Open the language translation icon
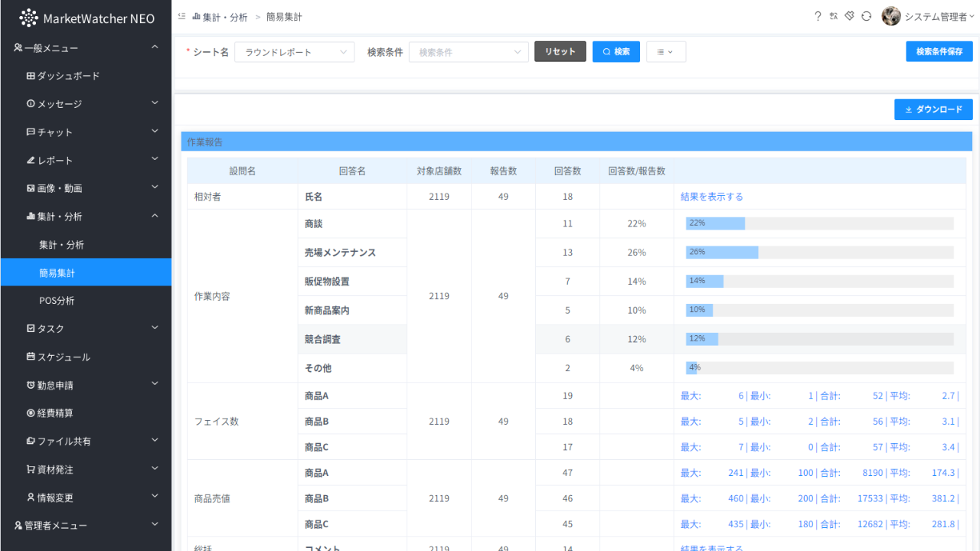The image size is (980, 551). coord(834,16)
